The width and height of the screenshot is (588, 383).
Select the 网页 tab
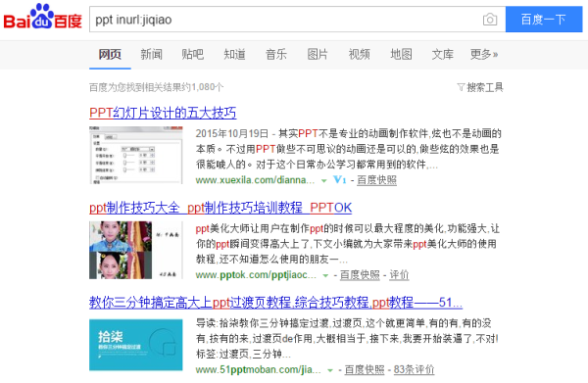(x=110, y=54)
